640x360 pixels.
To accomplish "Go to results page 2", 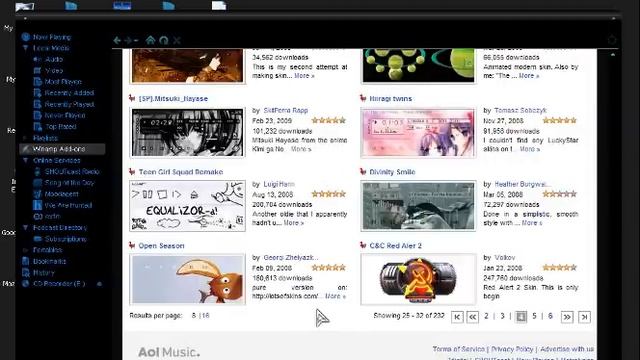I will point(486,316).
